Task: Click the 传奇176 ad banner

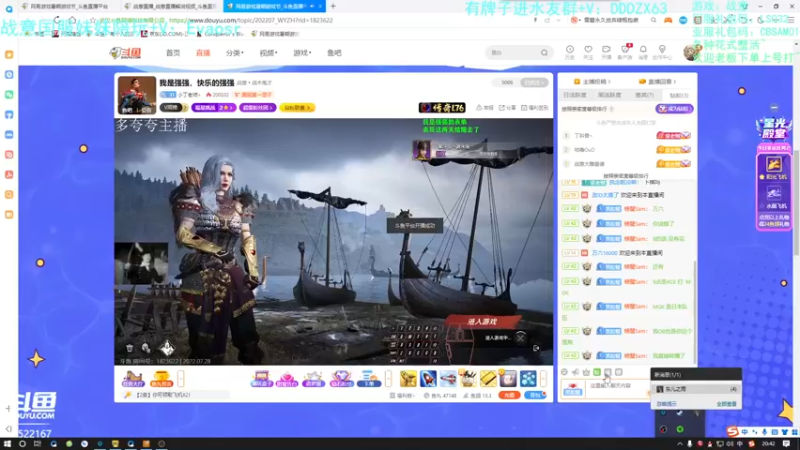Action: pyautogui.click(x=442, y=108)
